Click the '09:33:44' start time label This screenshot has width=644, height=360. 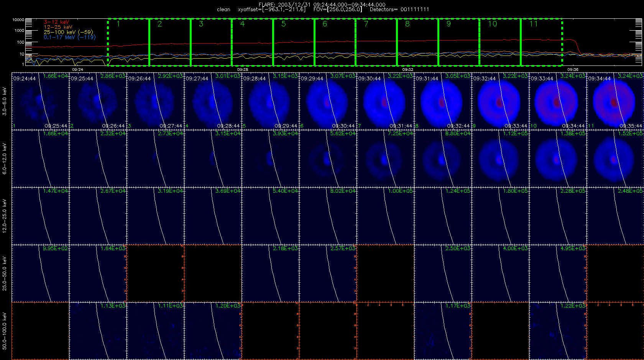point(542,79)
